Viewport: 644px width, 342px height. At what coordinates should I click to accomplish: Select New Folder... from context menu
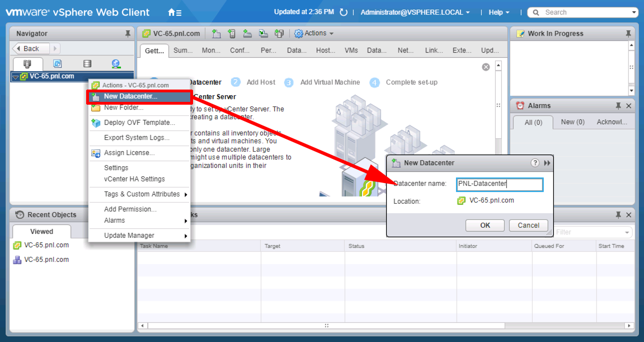pyautogui.click(x=140, y=107)
